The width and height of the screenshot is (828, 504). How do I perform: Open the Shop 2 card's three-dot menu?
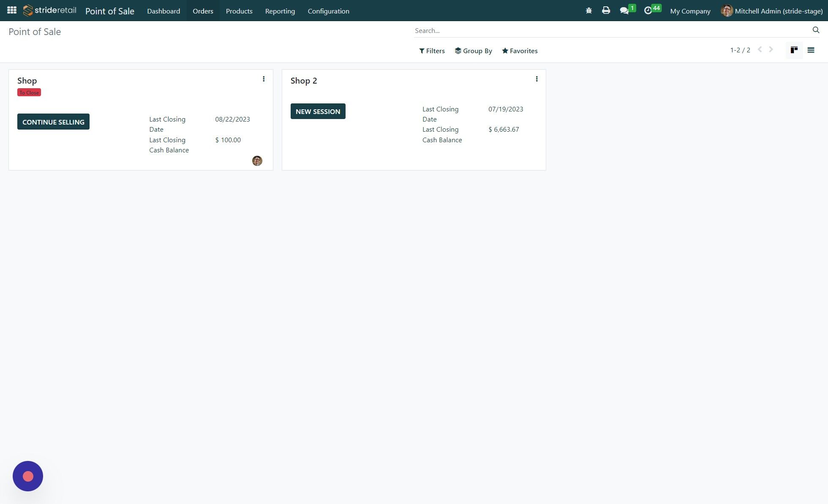tap(537, 79)
